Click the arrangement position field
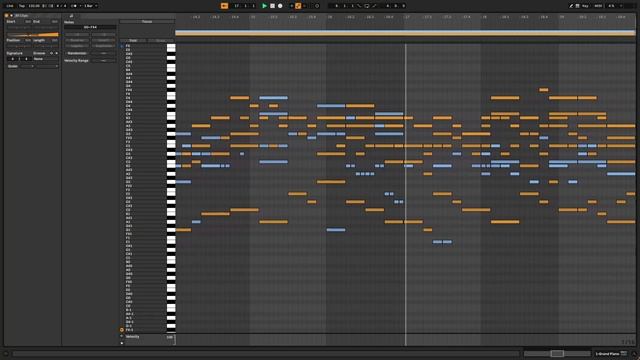 [x=245, y=6]
